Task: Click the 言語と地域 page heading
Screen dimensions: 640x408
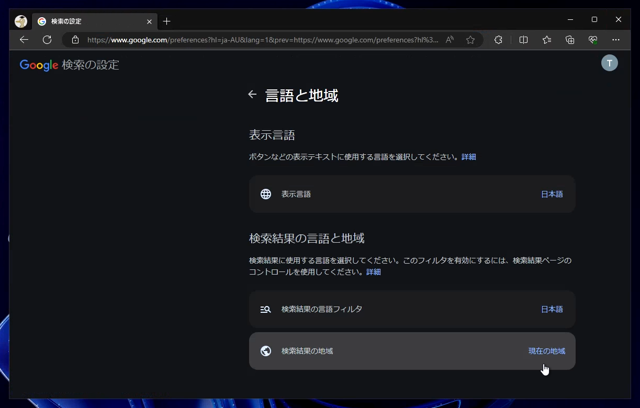Action: click(x=302, y=95)
